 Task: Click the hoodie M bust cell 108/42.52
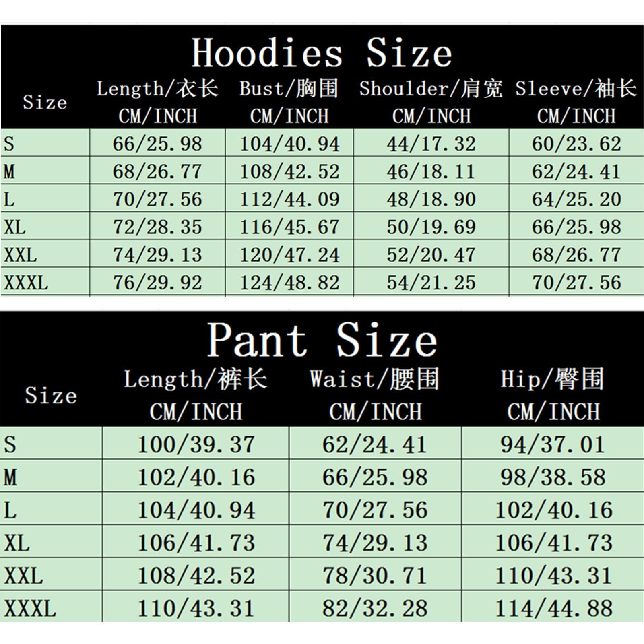(289, 171)
